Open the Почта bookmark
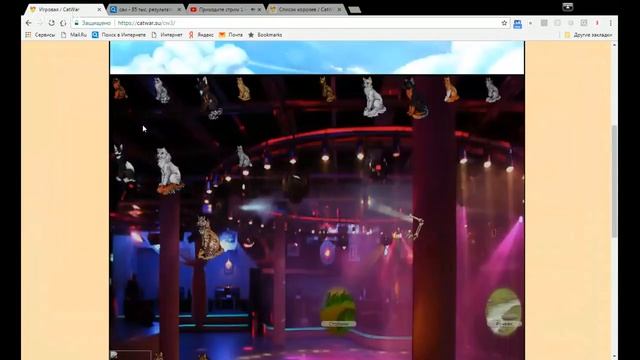This screenshot has height=360, width=640. (231, 35)
